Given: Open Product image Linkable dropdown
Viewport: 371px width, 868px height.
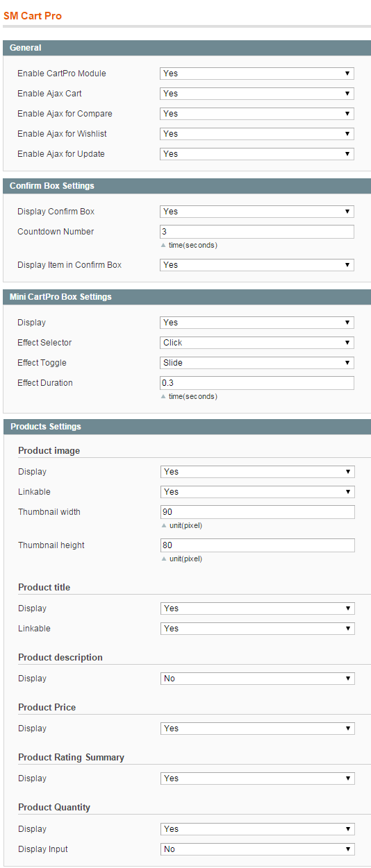Looking at the screenshot, I should coord(258,492).
